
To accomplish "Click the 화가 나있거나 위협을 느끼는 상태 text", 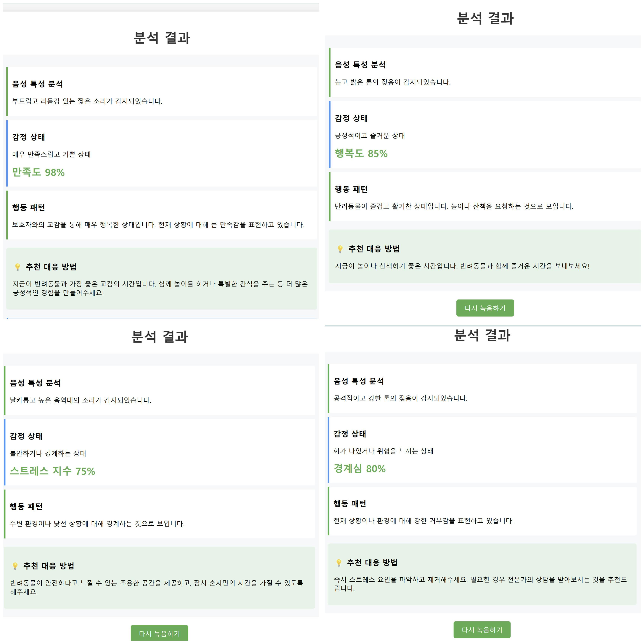I will 383,451.
